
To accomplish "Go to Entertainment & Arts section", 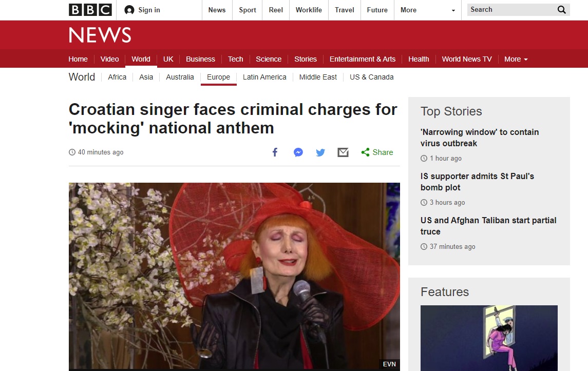I will click(362, 59).
